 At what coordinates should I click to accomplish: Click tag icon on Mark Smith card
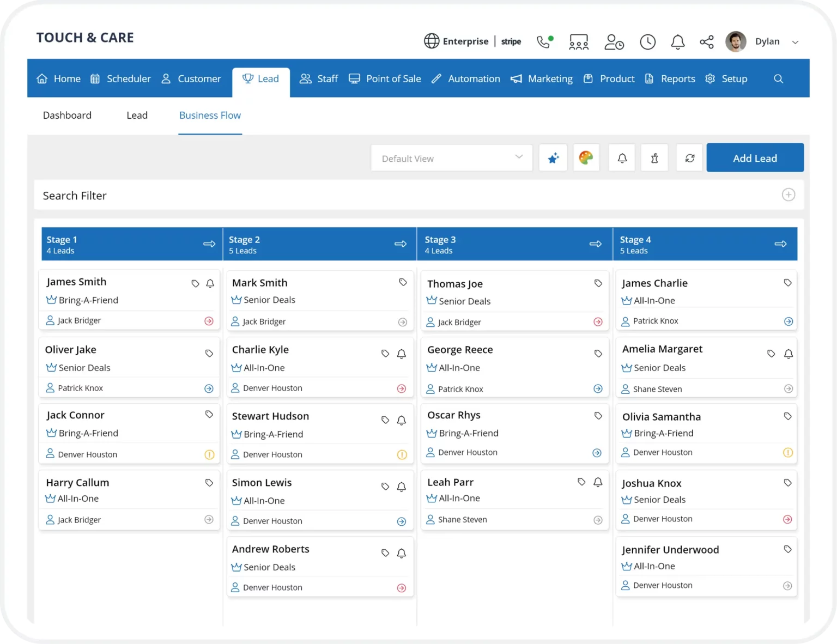(403, 282)
